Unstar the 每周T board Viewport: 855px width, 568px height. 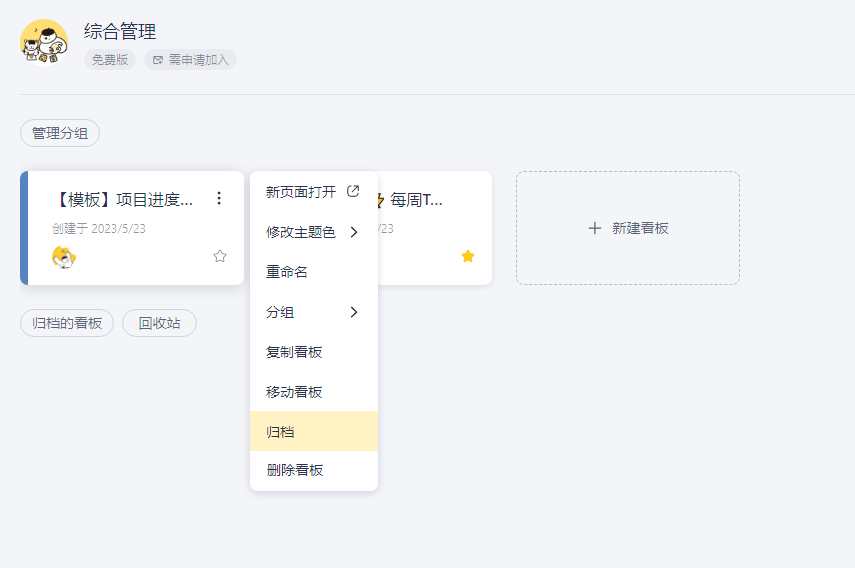467,256
